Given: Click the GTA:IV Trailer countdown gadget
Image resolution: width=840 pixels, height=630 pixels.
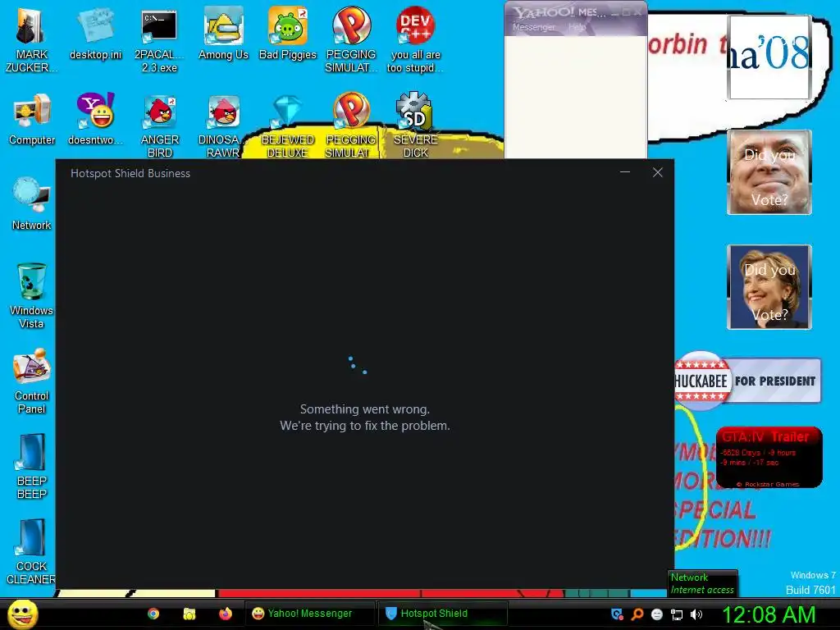Looking at the screenshot, I should pos(769,458).
